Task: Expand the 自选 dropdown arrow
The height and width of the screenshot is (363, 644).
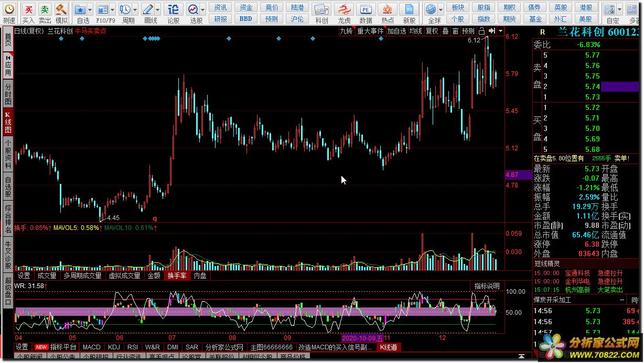Action: [x=90, y=9]
